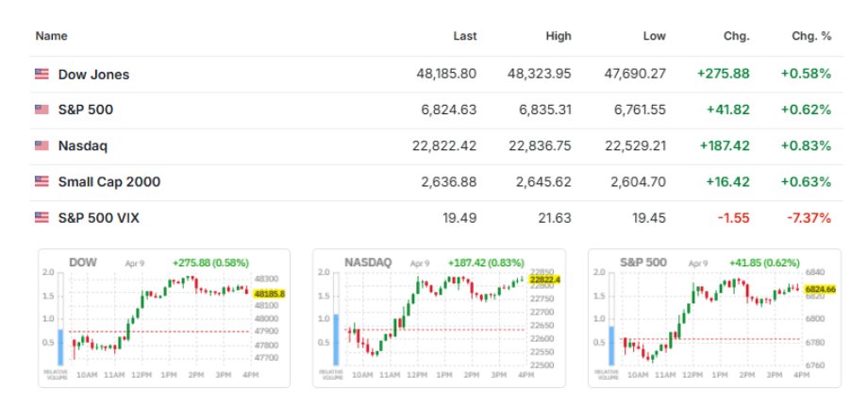The width and height of the screenshot is (868, 407).
Task: Click the US flag beside S&P 500 VIX
Action: coord(42,217)
